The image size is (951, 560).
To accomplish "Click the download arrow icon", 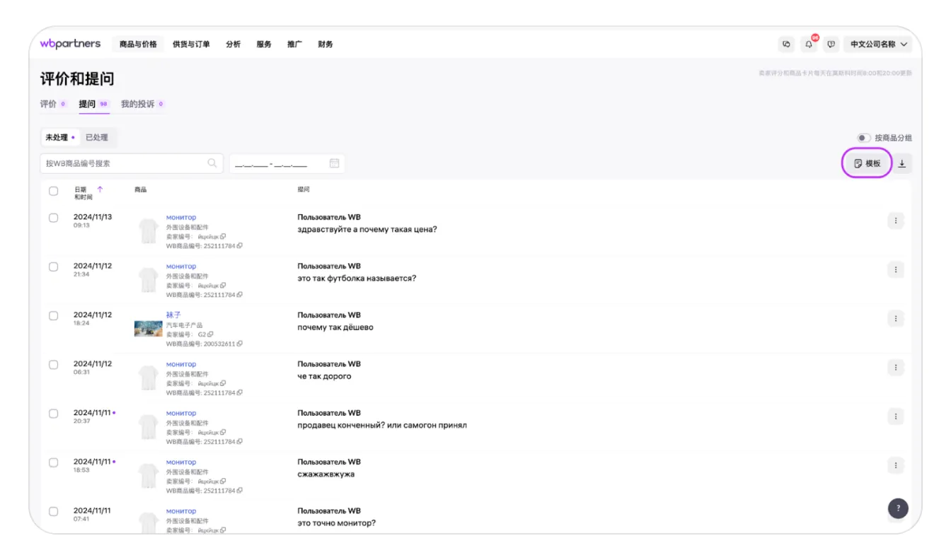I will click(901, 163).
